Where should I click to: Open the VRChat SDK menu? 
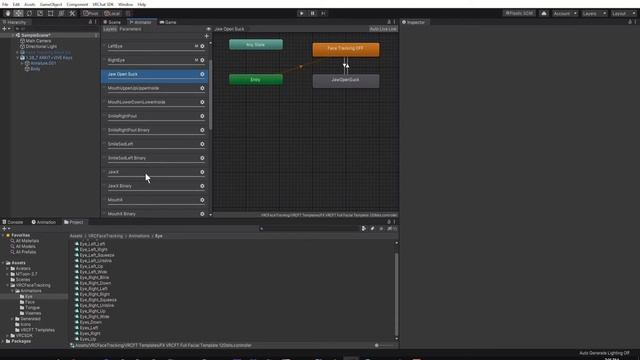tap(103, 4)
